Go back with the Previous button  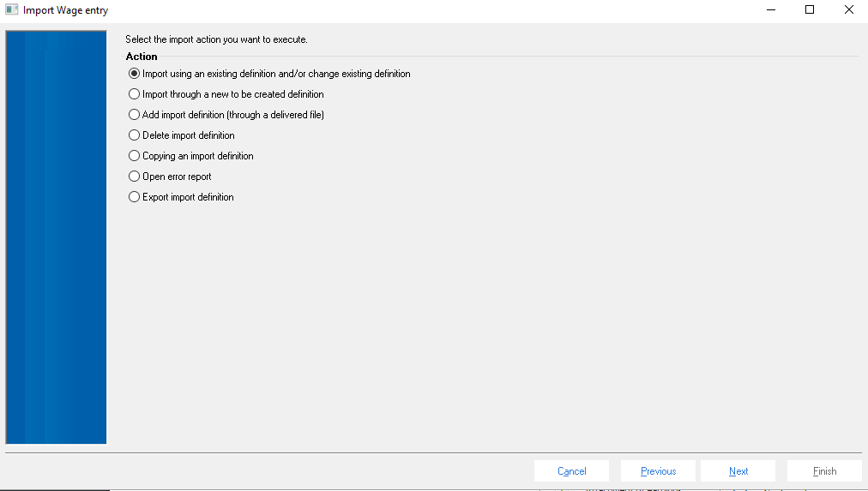tap(658, 471)
